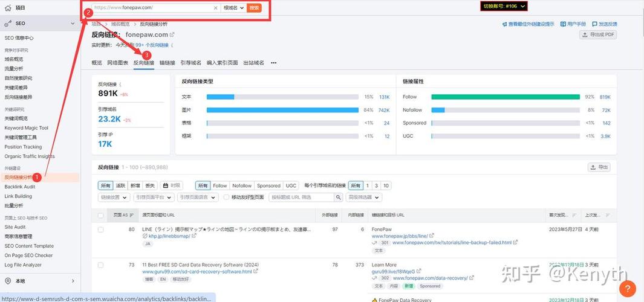Collapse the SEO sidebar section chevron
644x302 pixels.
(x=73, y=24)
